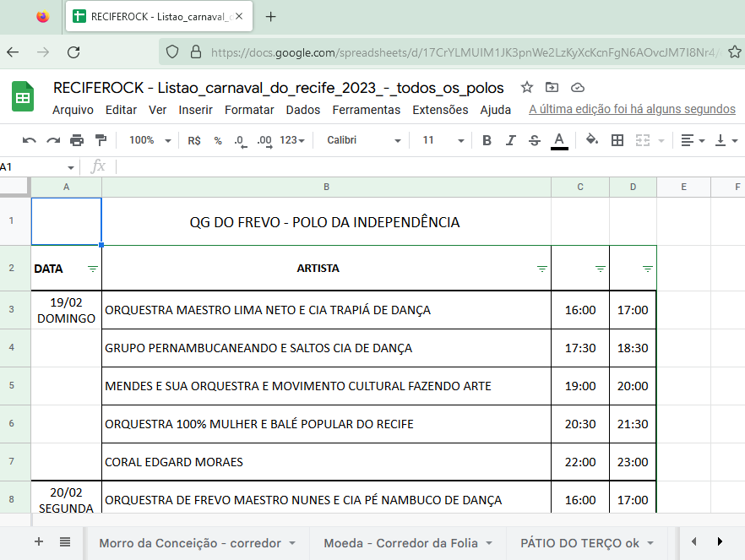Apply strikethrough formatting
Viewport: 745px width, 560px height.
[535, 140]
